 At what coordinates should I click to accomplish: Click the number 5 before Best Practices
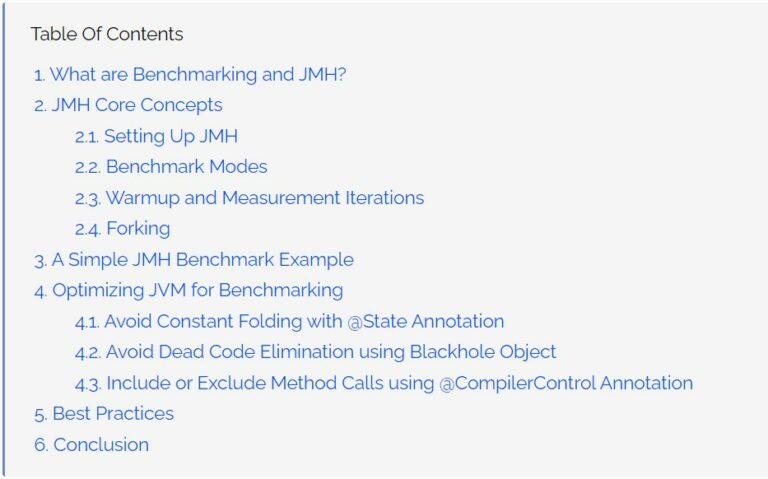(x=41, y=415)
